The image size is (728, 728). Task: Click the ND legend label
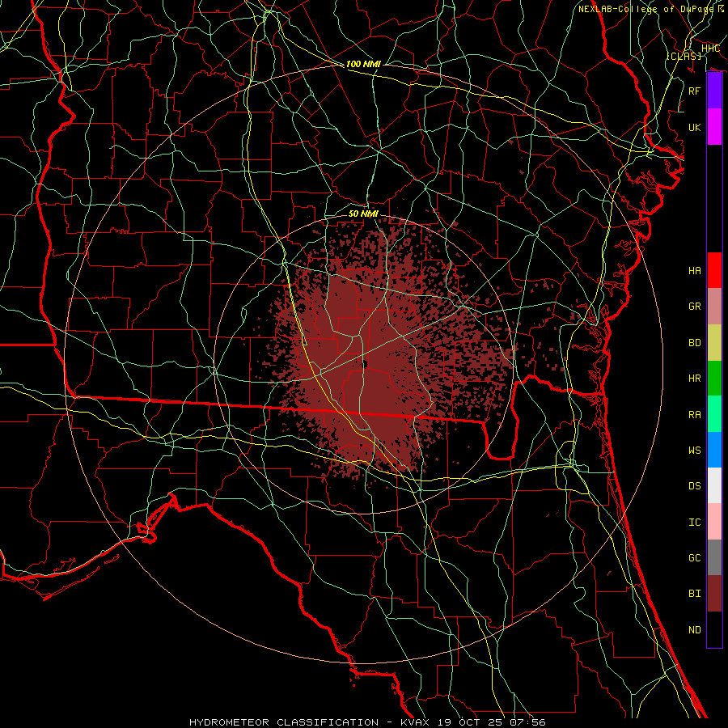695,630
